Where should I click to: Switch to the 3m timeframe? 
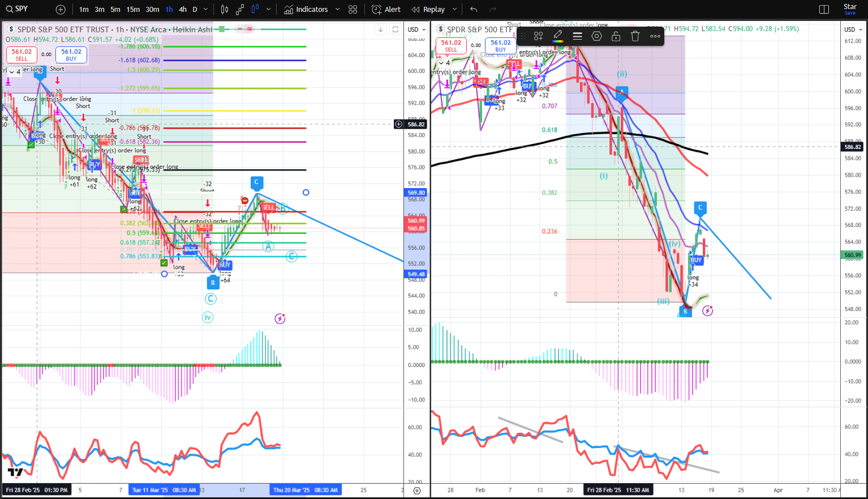point(100,10)
